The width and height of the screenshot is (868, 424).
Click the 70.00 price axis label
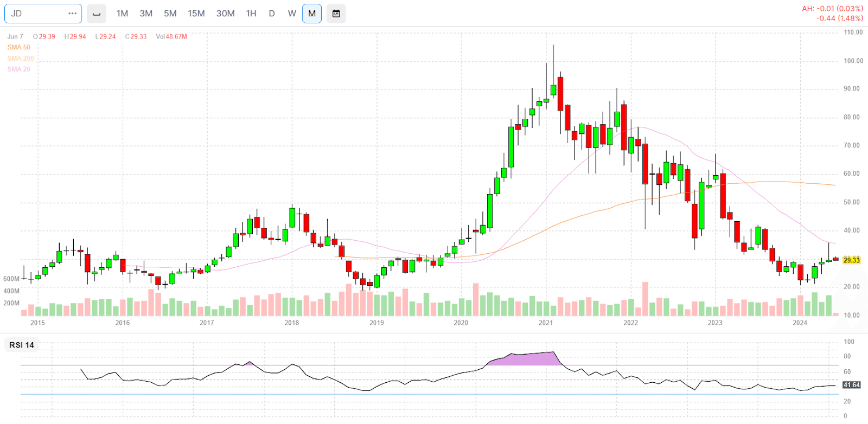[x=852, y=145]
